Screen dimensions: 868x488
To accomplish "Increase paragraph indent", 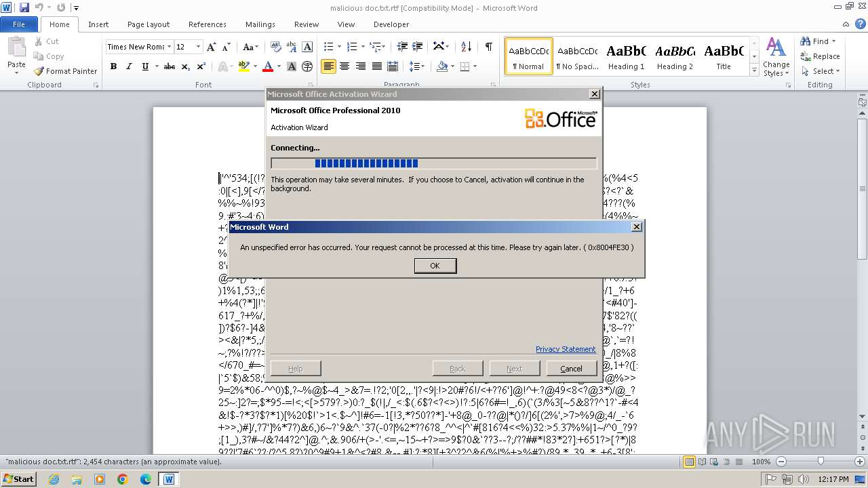I will pos(418,47).
